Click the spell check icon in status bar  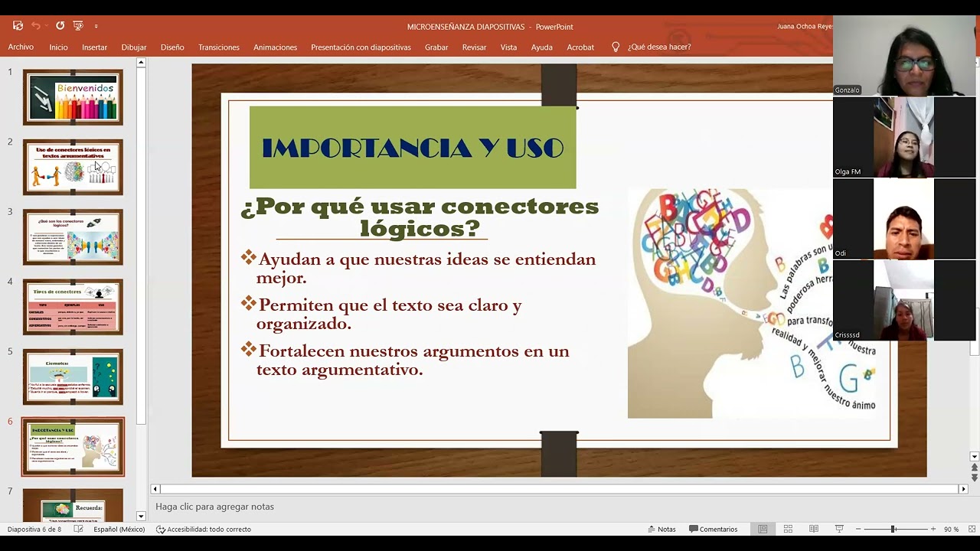tap(78, 529)
